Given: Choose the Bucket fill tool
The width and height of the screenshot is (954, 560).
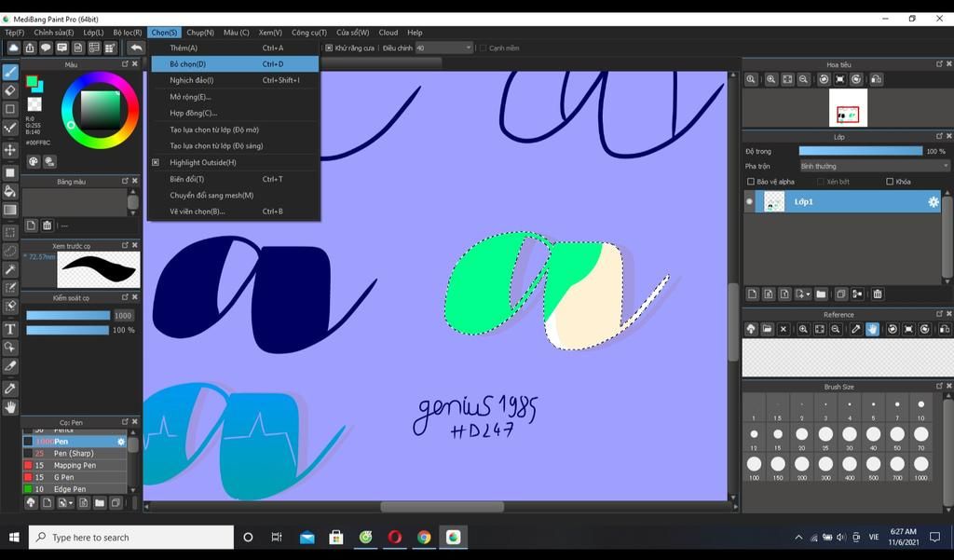Looking at the screenshot, I should coord(10,191).
